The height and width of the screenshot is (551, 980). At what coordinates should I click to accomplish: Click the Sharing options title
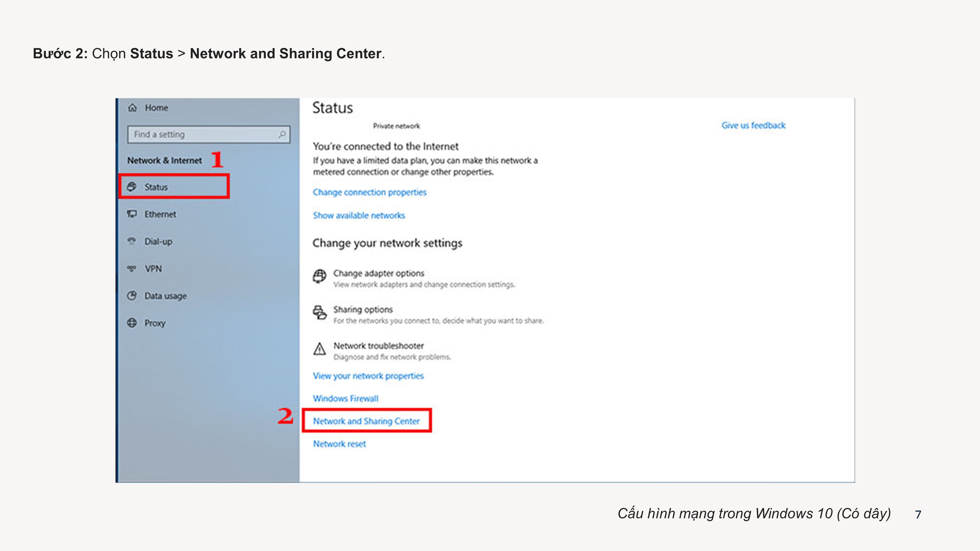(363, 309)
